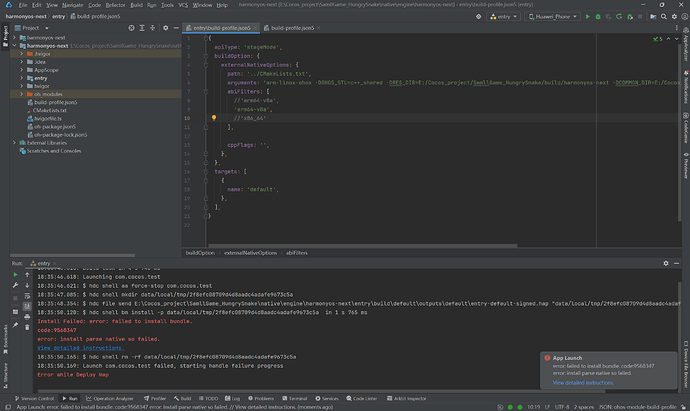Toggle the Project side stripe button
Screen dimensions: 690x411
(x=4, y=36)
